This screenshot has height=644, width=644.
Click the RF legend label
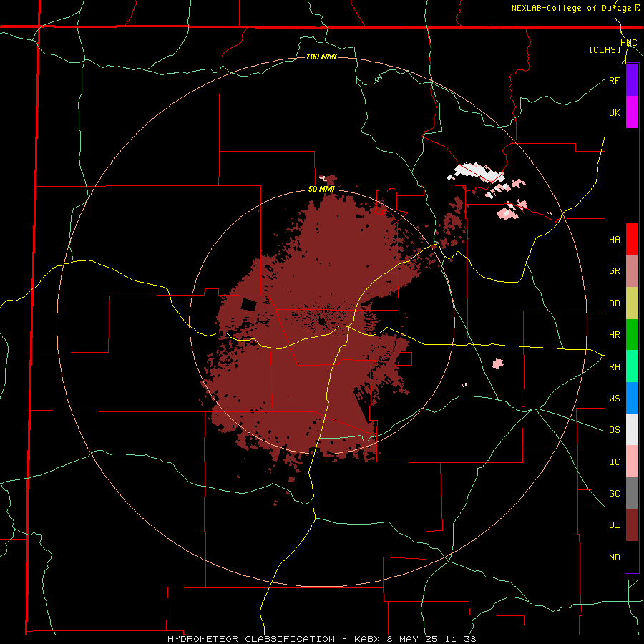click(x=614, y=80)
